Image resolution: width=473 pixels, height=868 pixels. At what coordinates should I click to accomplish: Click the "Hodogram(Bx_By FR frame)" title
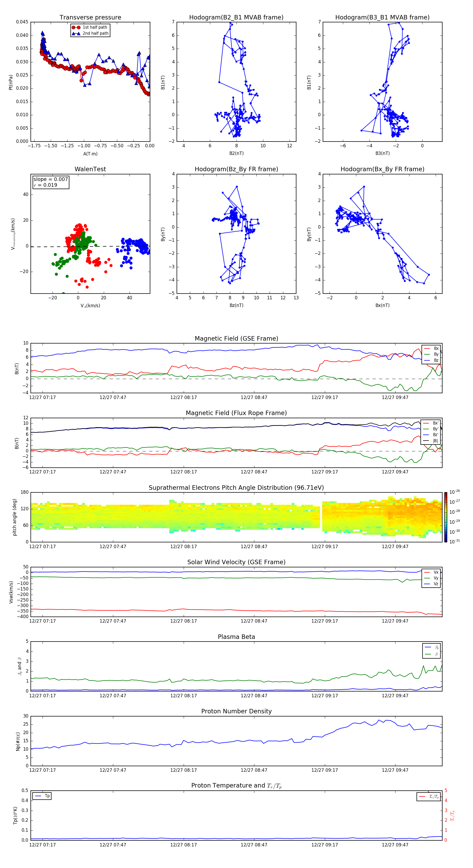coord(382,169)
